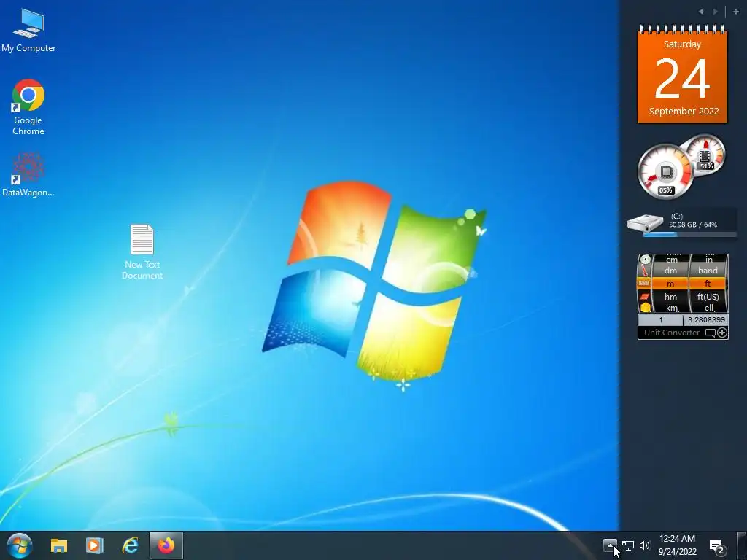Click the calendar gadget showing 24
747x560 pixels.
click(x=682, y=75)
